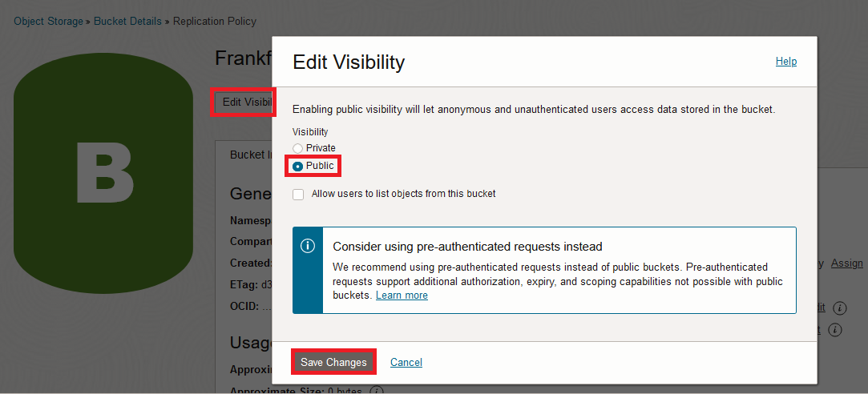Open Bucket Details from the breadcrumb
This screenshot has height=394, width=868.
(127, 21)
